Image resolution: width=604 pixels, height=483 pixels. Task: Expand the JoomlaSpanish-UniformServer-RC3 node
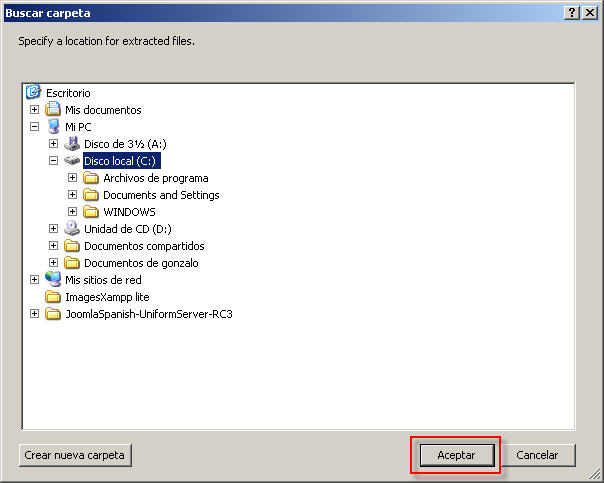point(35,314)
